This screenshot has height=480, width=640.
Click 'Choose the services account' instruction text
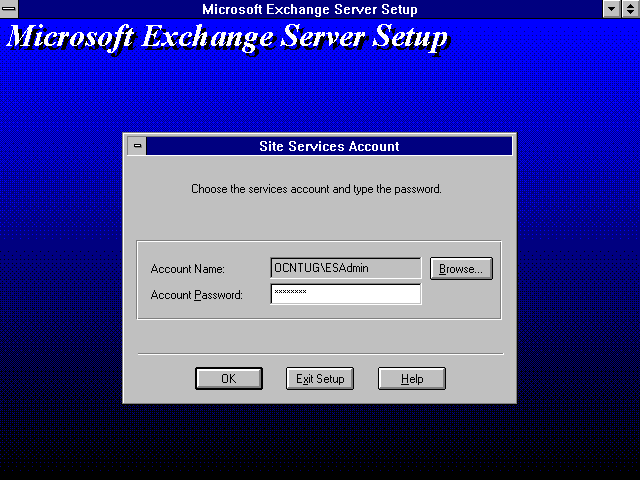pos(316,189)
